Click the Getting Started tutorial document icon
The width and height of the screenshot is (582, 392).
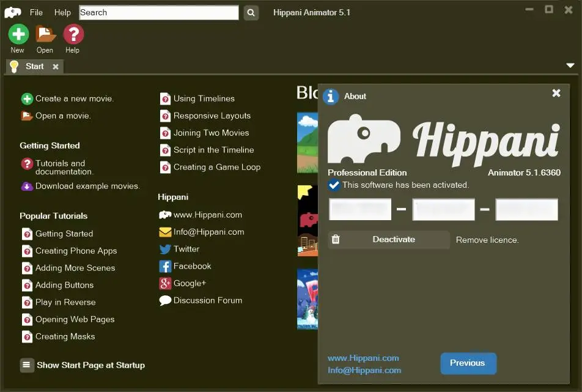27,234
